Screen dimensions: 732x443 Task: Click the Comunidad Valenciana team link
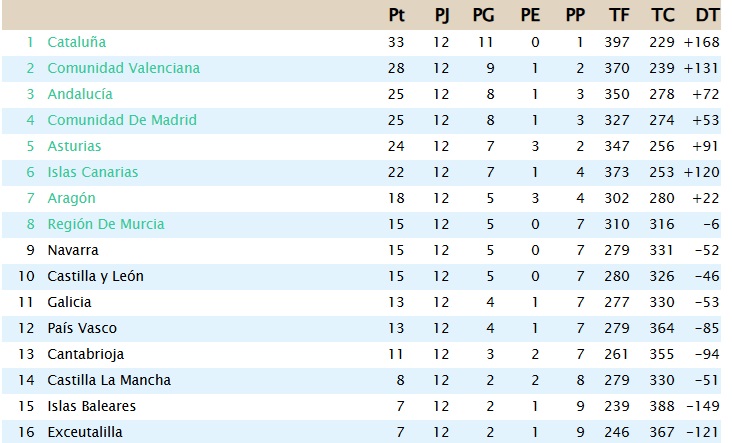pos(123,68)
